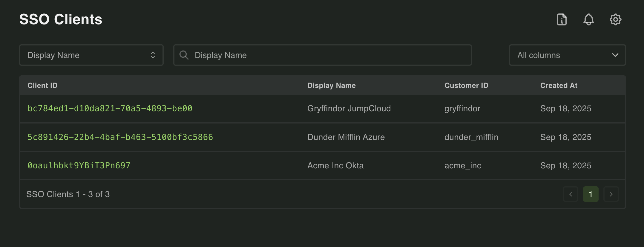The height and width of the screenshot is (247, 644).
Task: Focus the Display Name search input
Action: (323, 55)
